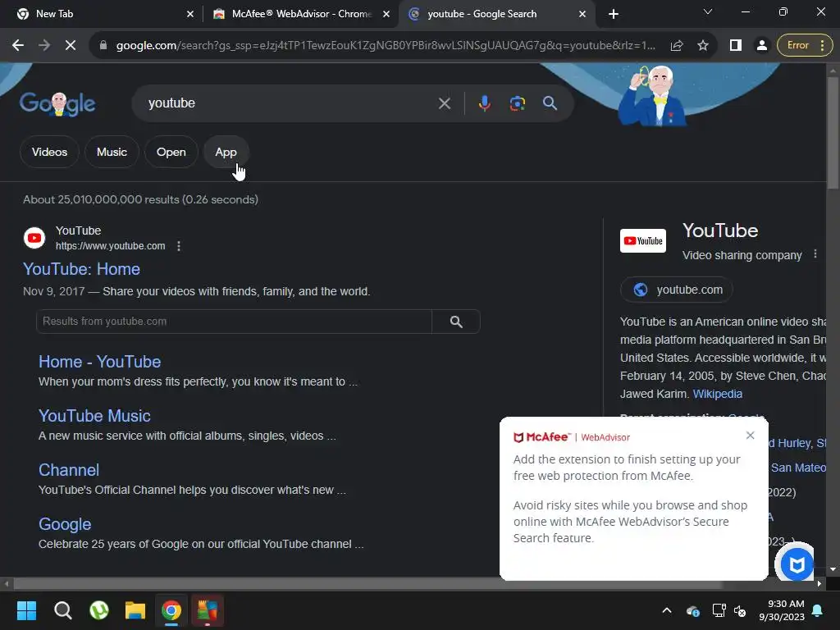This screenshot has width=840, height=630.
Task: Filter results by Music chip
Action: 112,152
